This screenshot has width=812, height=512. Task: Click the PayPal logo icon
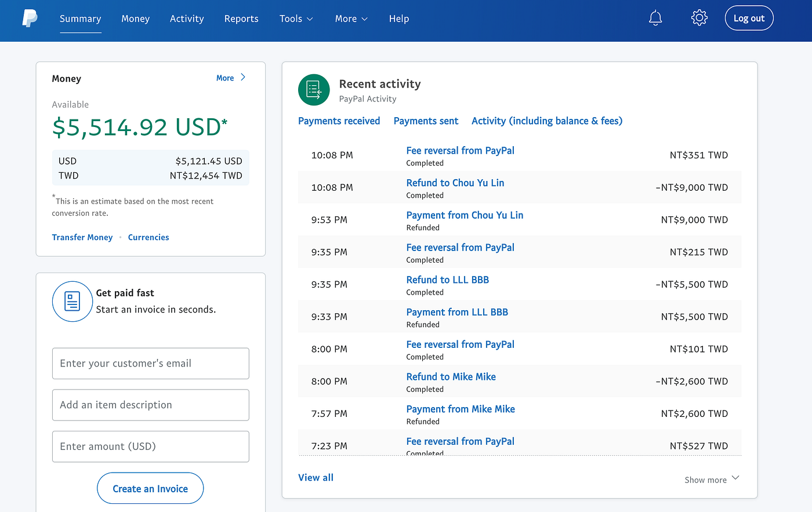click(30, 19)
